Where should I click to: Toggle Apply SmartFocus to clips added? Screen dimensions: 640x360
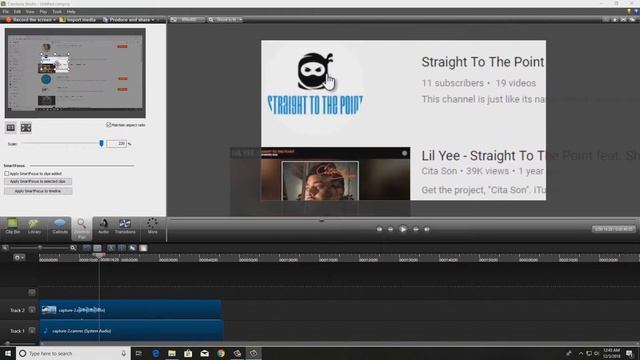7,173
